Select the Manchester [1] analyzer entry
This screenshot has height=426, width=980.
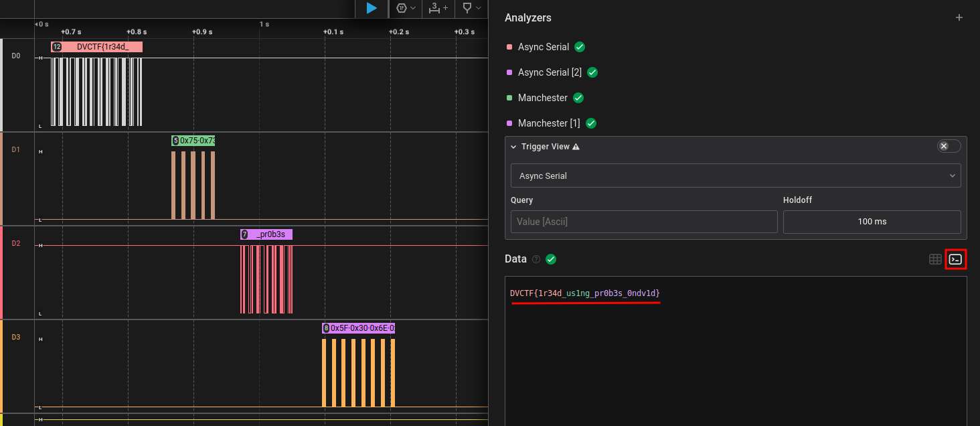[549, 123]
